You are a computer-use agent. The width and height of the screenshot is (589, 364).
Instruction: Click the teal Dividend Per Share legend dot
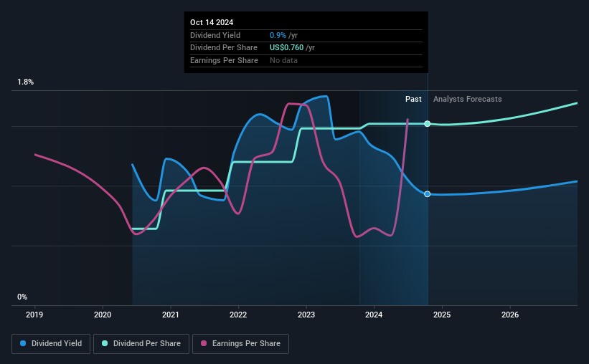pyautogui.click(x=105, y=343)
